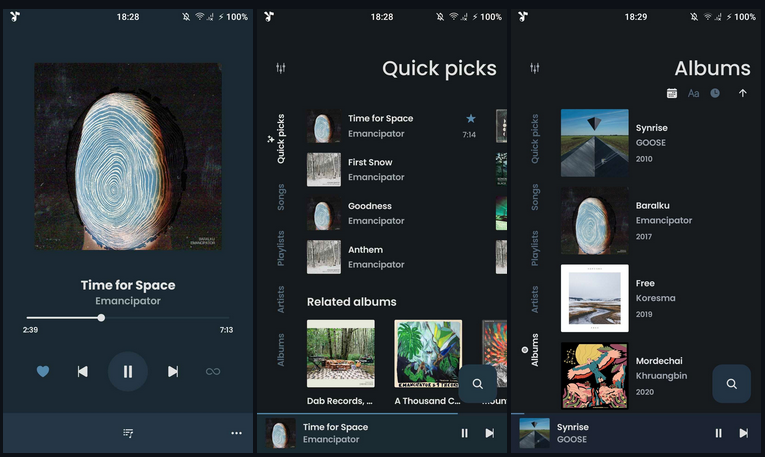
Task: Click Emancipator artist name under song title
Action: 128,301
